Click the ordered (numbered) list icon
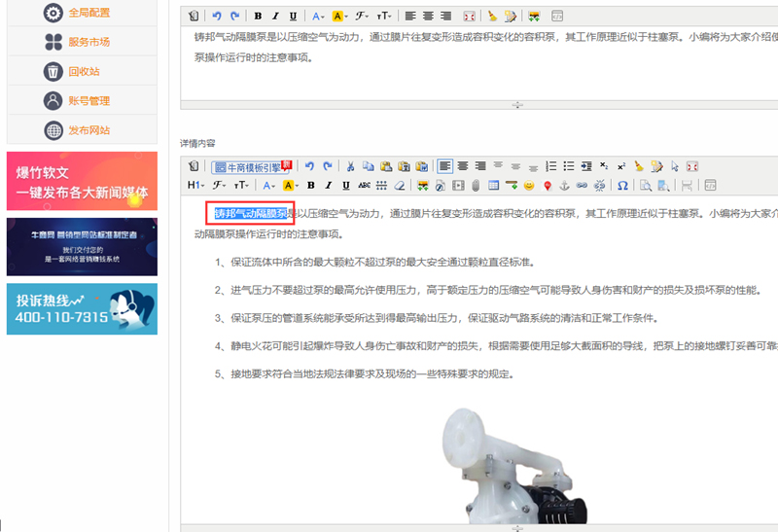778x532 pixels. pyautogui.click(x=550, y=166)
